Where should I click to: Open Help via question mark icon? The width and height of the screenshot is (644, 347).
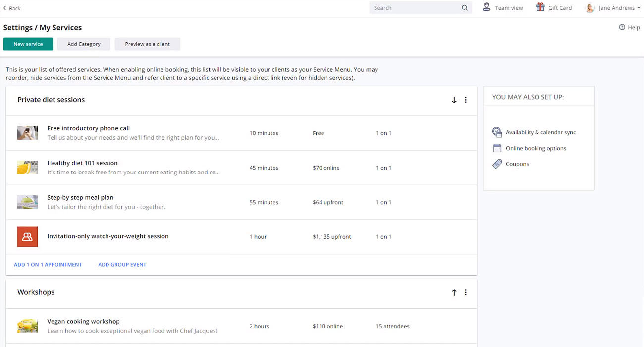(x=622, y=27)
